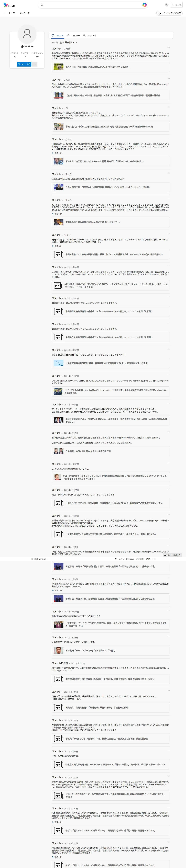This screenshot has height=868, width=186.
Task: Go to トップ in the navigation bar
Action: [x=12, y=13]
